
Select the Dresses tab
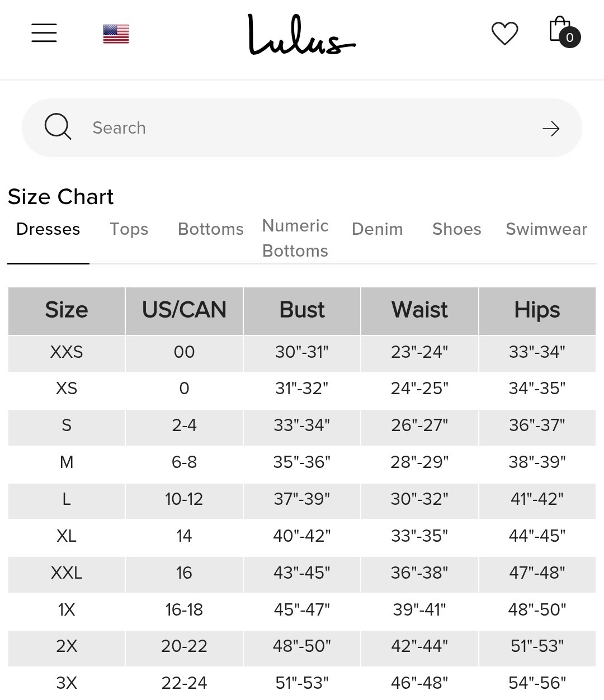coord(48,229)
